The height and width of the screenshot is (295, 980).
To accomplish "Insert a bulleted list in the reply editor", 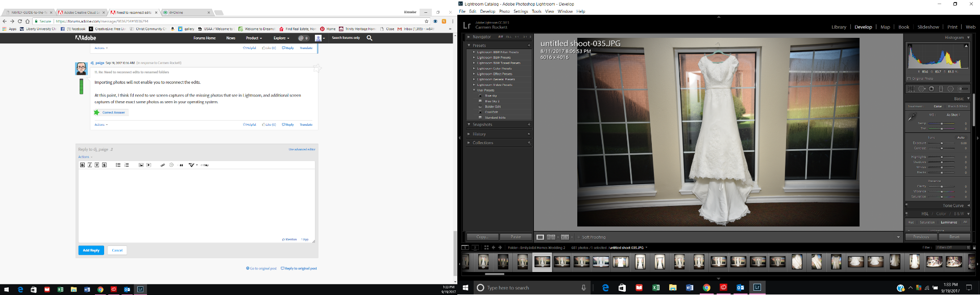I will click(118, 165).
